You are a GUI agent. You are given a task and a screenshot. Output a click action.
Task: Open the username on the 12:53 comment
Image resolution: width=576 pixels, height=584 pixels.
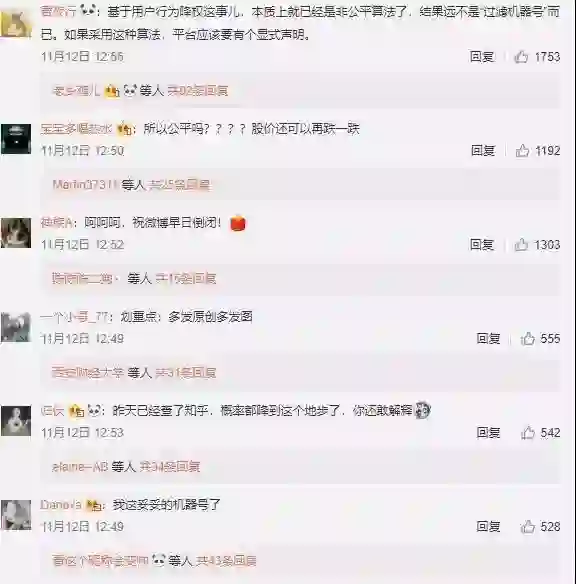pyautogui.click(x=52, y=411)
